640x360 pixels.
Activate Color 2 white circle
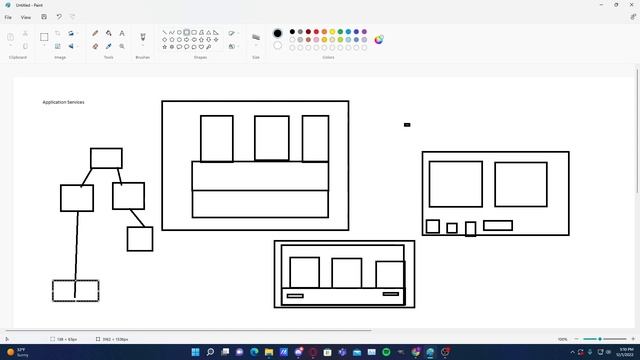tap(278, 45)
